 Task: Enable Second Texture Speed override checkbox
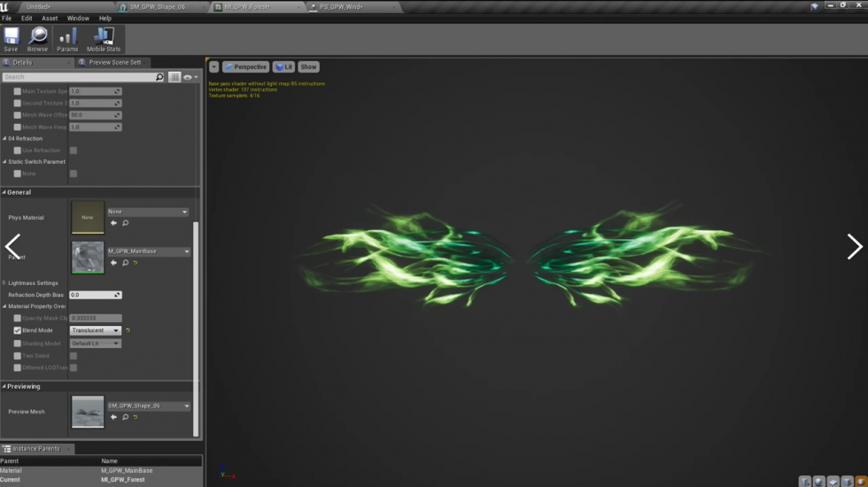click(17, 104)
